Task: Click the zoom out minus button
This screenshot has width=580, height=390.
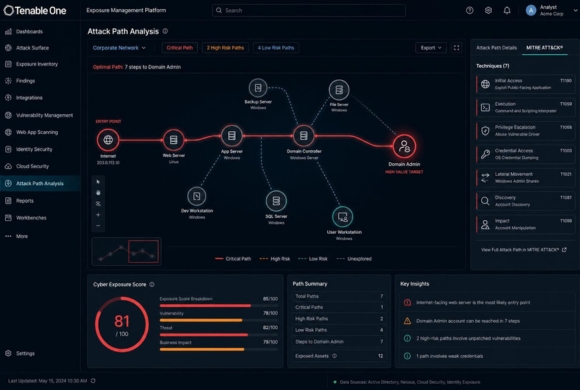Action: coord(98,225)
